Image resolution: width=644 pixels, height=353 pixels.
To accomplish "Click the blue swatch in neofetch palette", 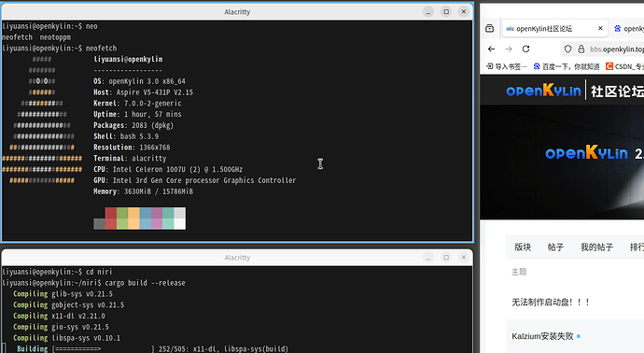I will pos(146,219).
